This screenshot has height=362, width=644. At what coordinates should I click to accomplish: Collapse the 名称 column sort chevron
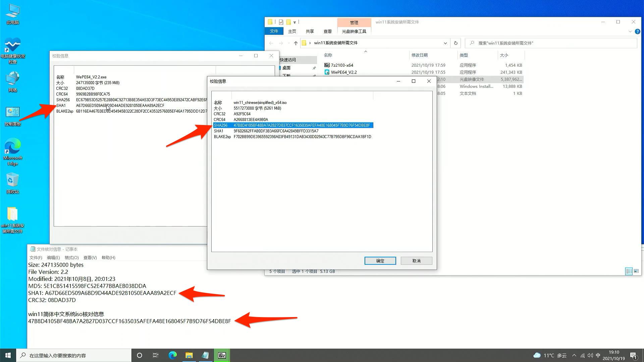(x=366, y=52)
